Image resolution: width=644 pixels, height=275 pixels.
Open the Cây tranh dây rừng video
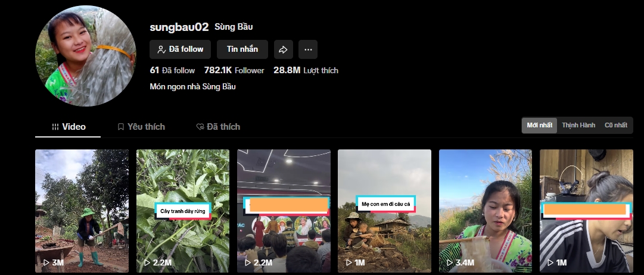coord(183,211)
